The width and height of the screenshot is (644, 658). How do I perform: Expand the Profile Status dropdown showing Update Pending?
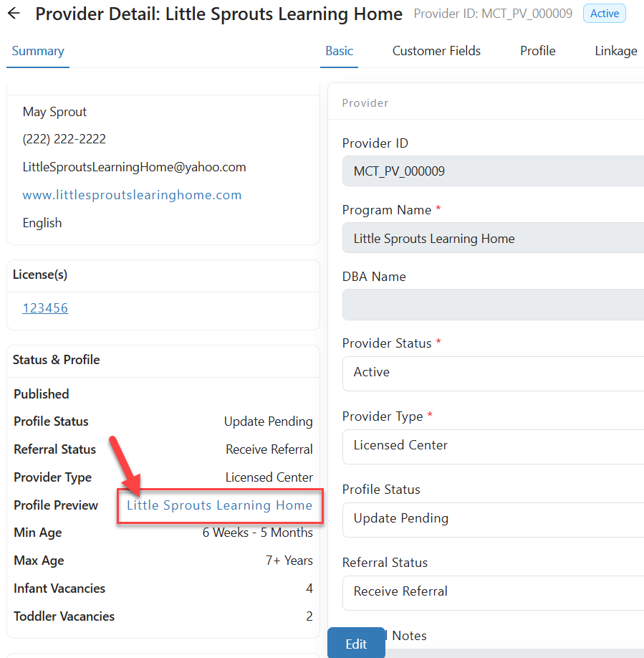(x=493, y=520)
